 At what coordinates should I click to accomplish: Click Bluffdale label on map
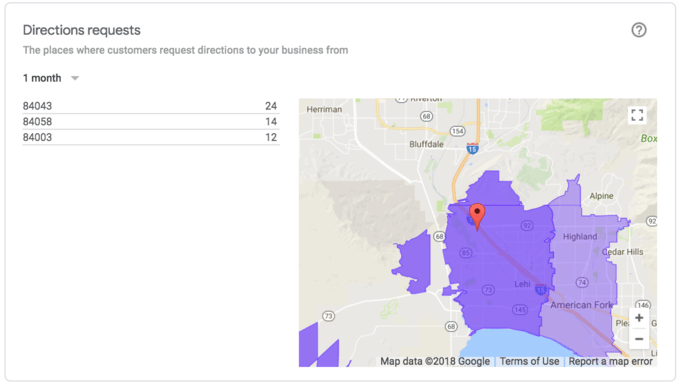426,144
